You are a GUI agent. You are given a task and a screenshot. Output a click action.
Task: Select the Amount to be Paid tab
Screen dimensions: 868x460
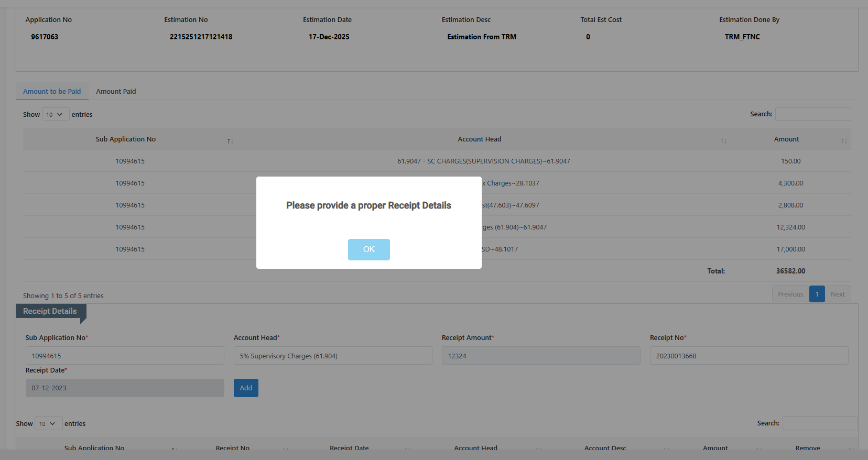(52, 91)
